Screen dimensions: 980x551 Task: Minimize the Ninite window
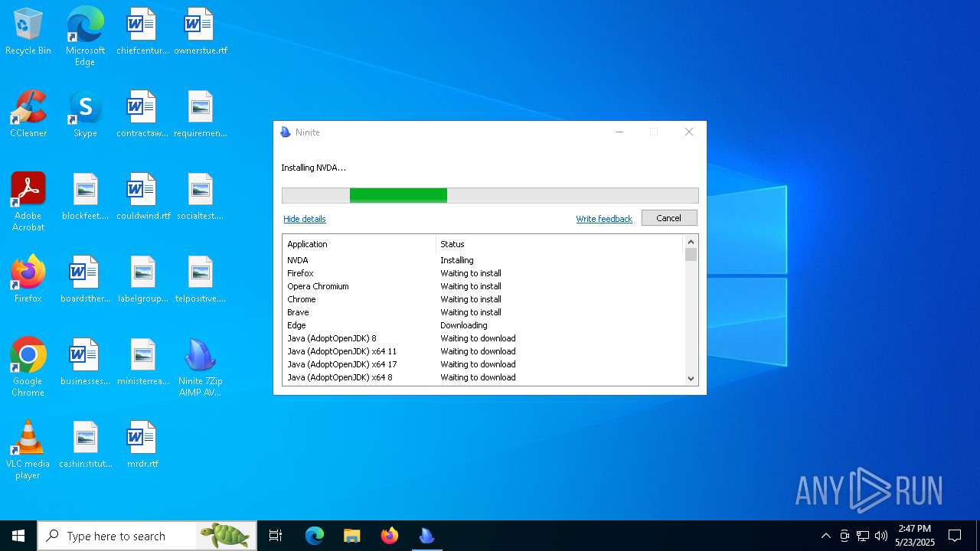click(619, 132)
